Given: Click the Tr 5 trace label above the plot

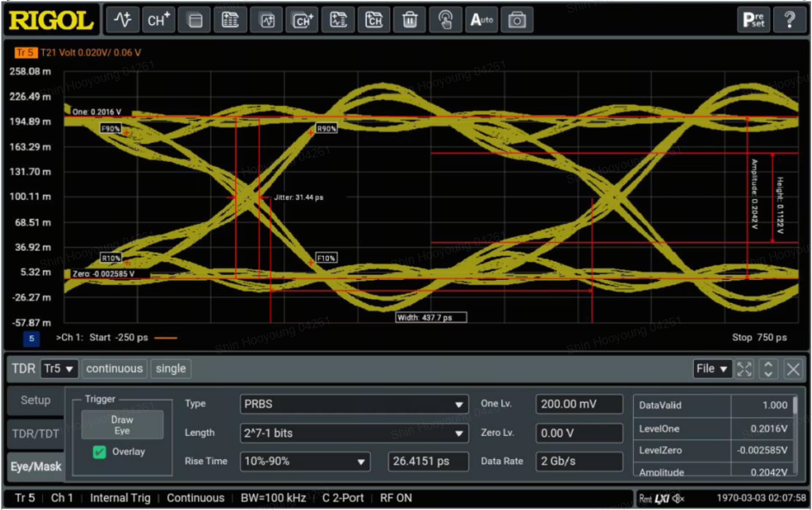Looking at the screenshot, I should pos(25,53).
